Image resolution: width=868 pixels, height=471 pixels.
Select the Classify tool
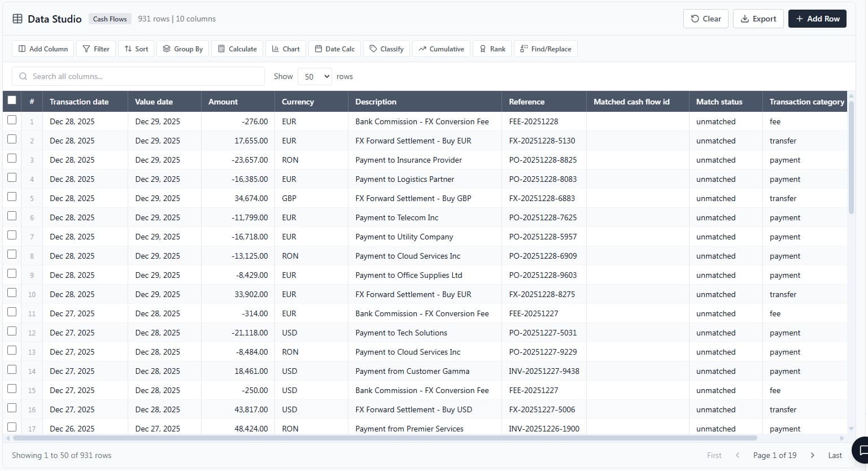click(386, 49)
